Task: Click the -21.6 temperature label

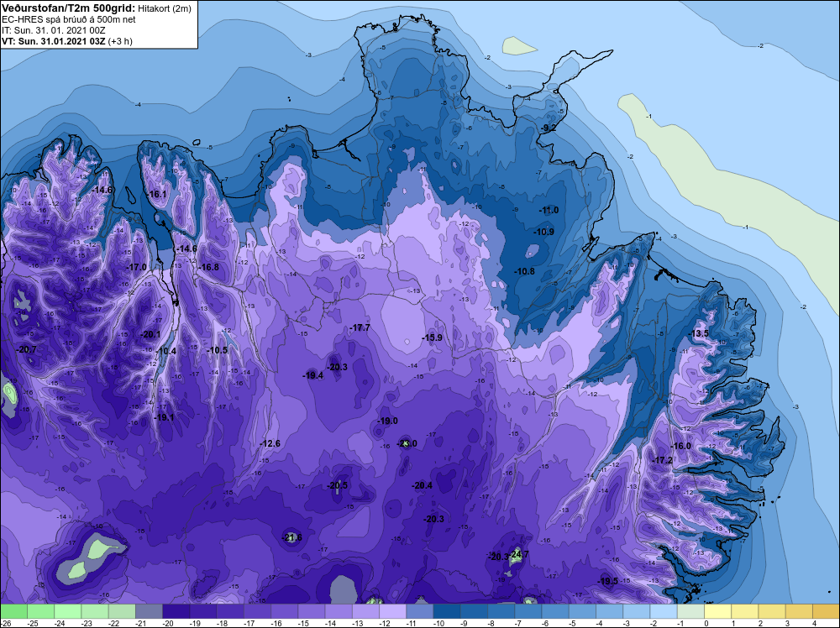Action: [292, 537]
